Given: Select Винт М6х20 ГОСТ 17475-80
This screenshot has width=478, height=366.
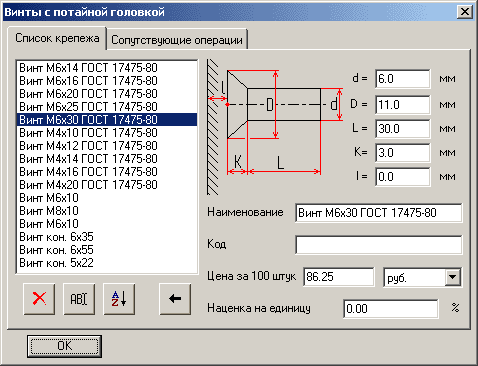Looking at the screenshot, I should [x=107, y=94].
